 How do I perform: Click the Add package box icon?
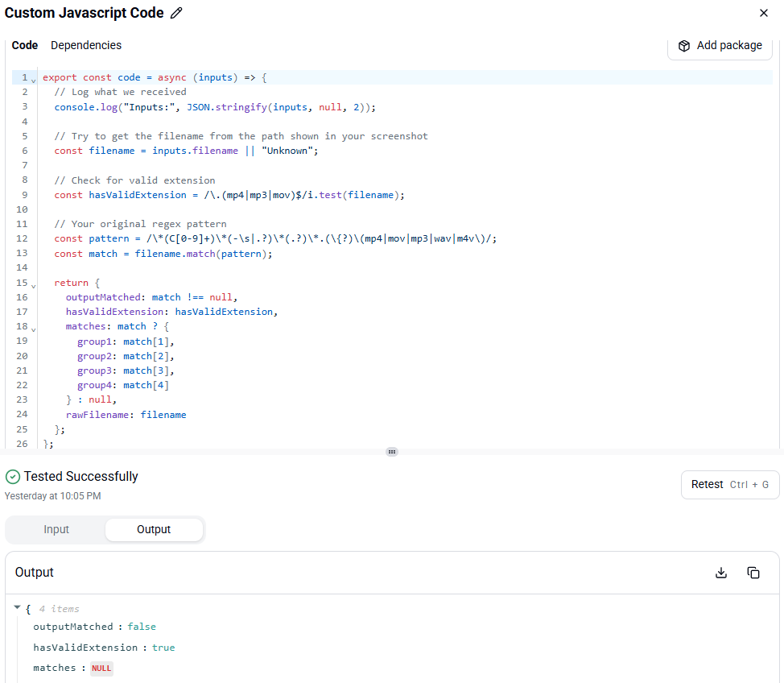pos(684,46)
